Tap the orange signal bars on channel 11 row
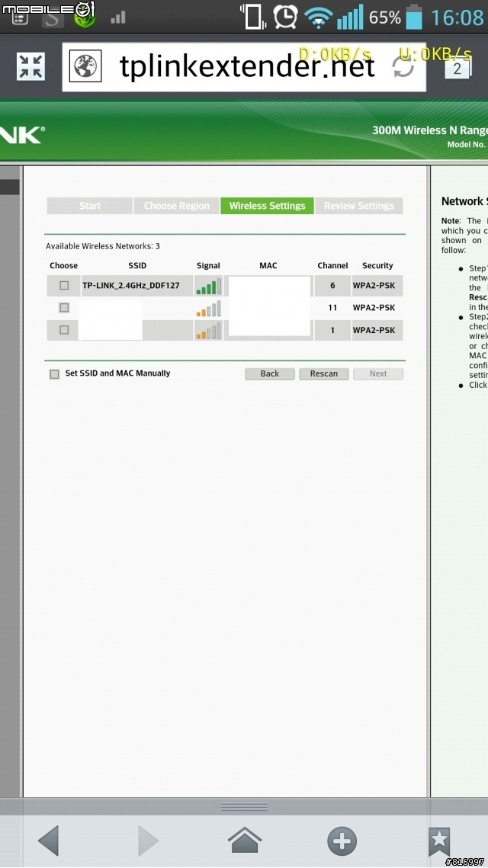 208,309
